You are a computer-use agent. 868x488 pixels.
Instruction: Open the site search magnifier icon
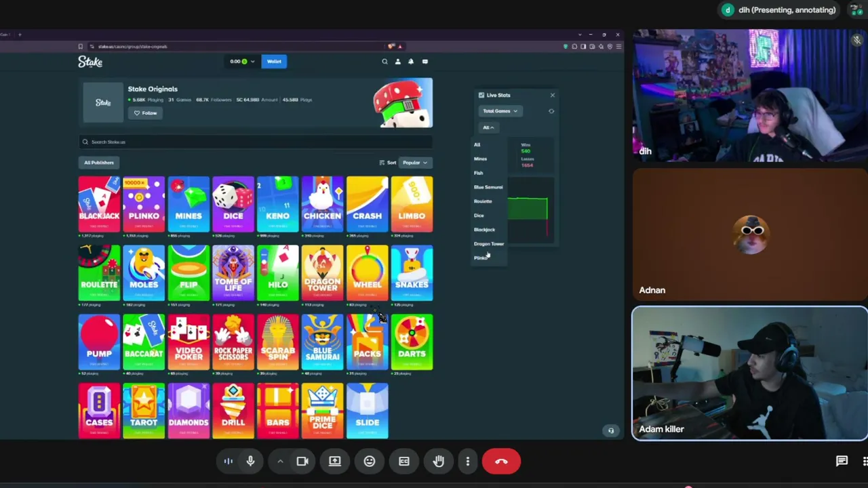(384, 62)
